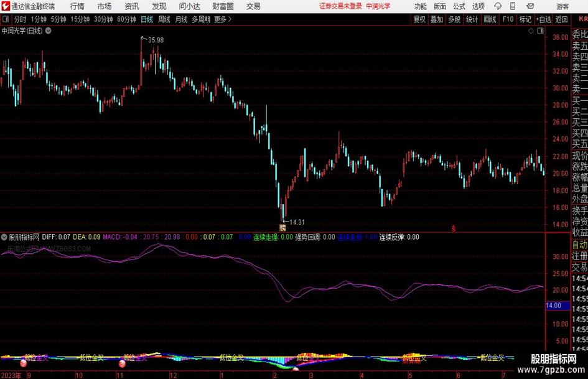Open the 市场 menu
Screen dimensions: 588x379
tap(105, 6)
